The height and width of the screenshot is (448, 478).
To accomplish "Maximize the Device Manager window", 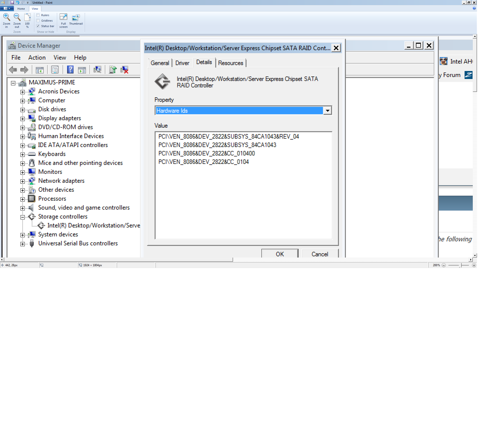I will point(419,45).
